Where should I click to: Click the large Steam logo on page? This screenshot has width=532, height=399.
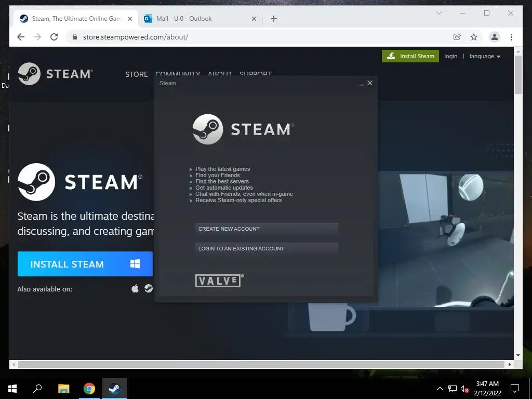tap(80, 182)
